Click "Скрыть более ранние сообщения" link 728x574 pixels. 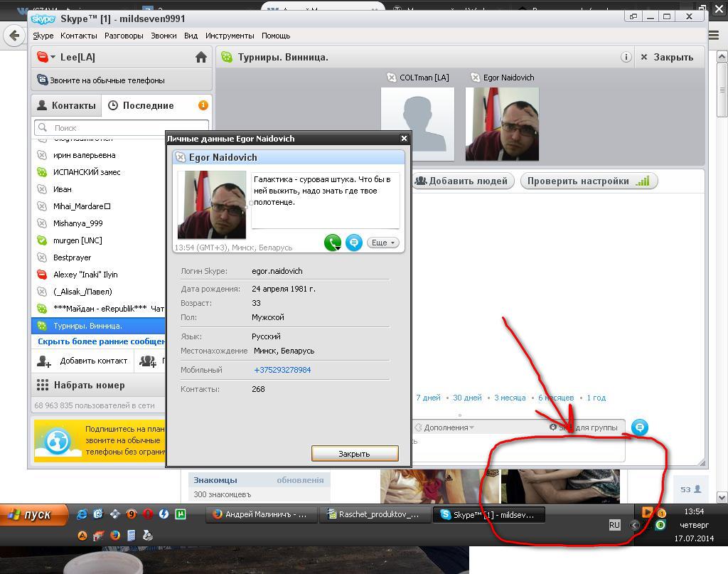(x=101, y=341)
